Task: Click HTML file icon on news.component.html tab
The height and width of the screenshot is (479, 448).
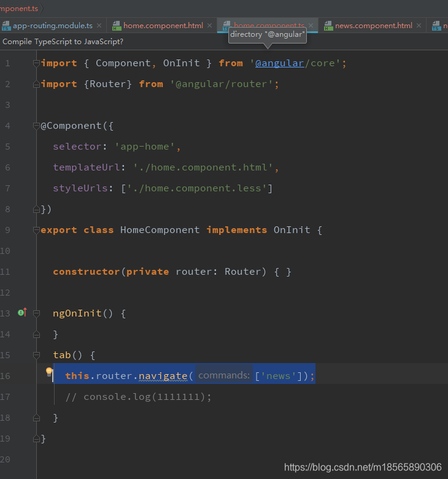Action: [328, 26]
